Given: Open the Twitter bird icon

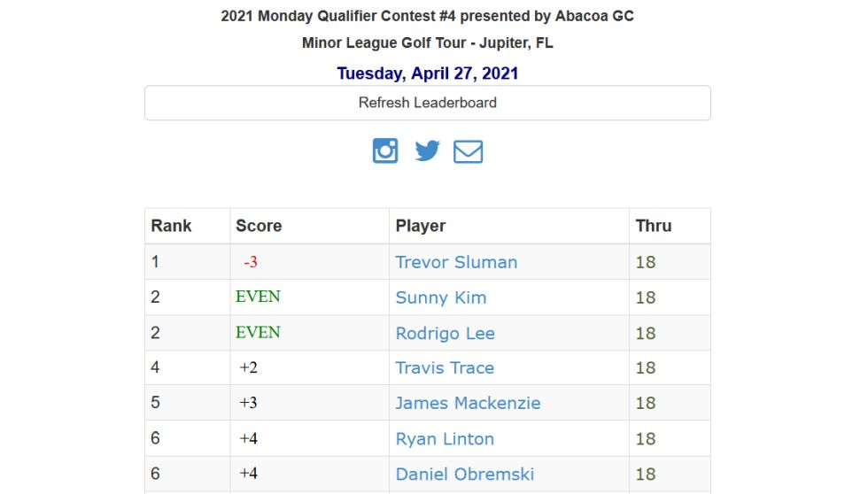Looking at the screenshot, I should pos(427,151).
